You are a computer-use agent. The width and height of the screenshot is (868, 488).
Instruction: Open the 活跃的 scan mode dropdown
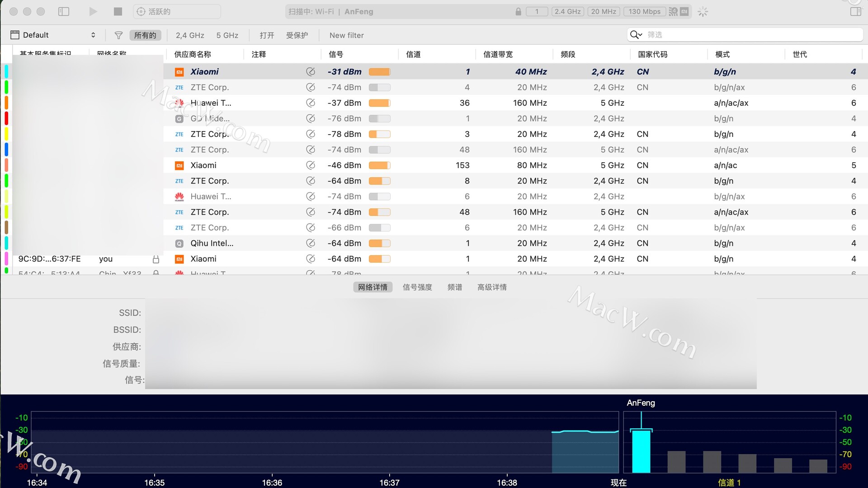pyautogui.click(x=177, y=11)
